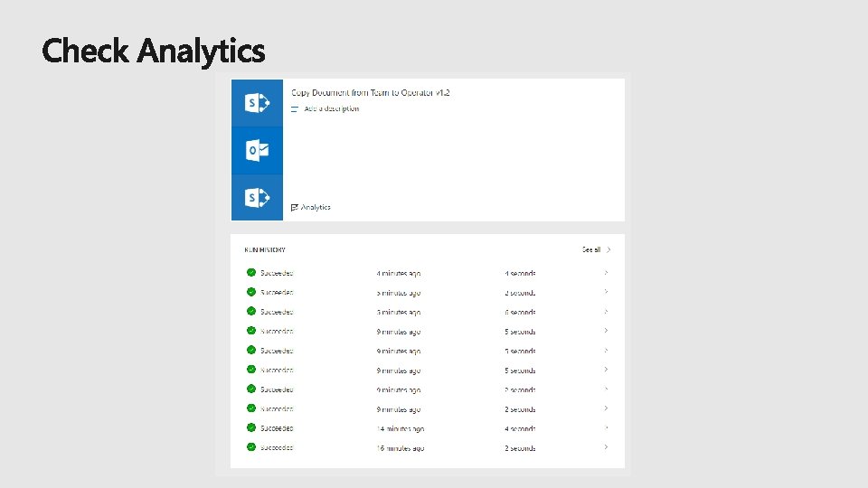Click the edit icon beside Add a description
This screenshot has height=488, width=868.
[x=295, y=108]
